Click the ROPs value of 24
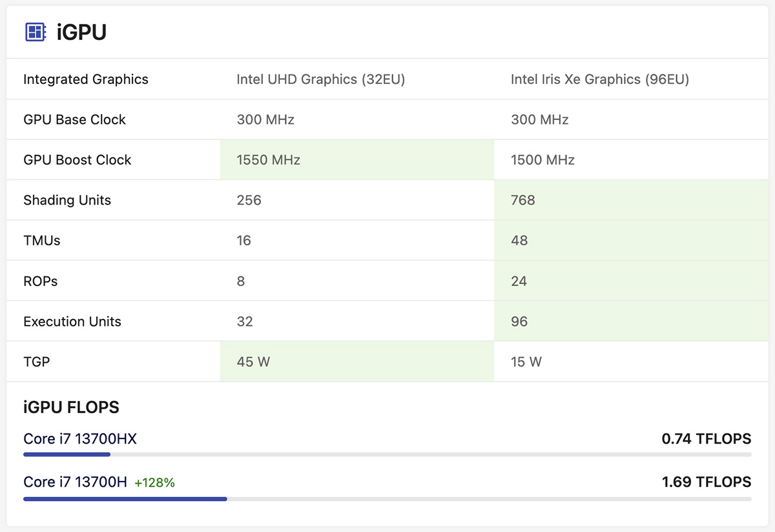 pos(517,281)
